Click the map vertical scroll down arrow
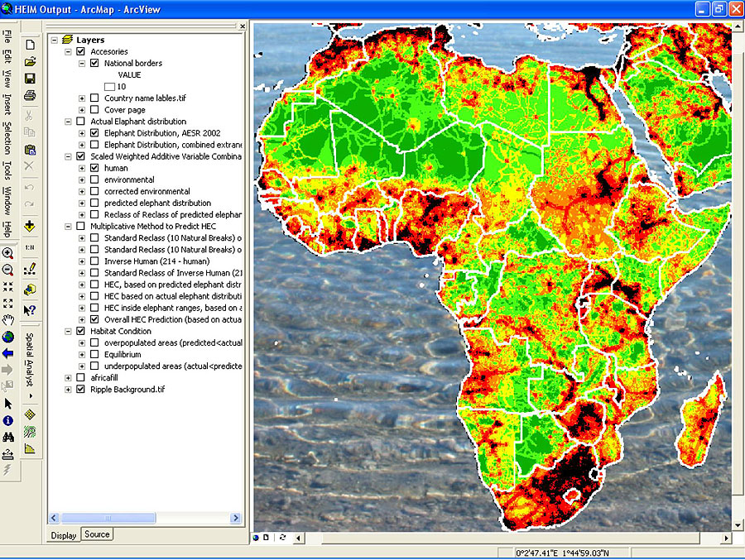This screenshot has height=560, width=745. pos(738,525)
